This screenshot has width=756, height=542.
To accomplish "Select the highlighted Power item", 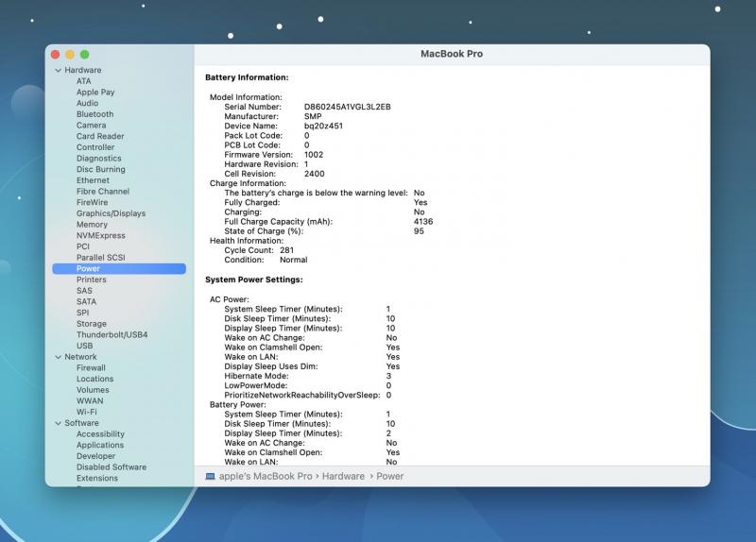I will (119, 269).
